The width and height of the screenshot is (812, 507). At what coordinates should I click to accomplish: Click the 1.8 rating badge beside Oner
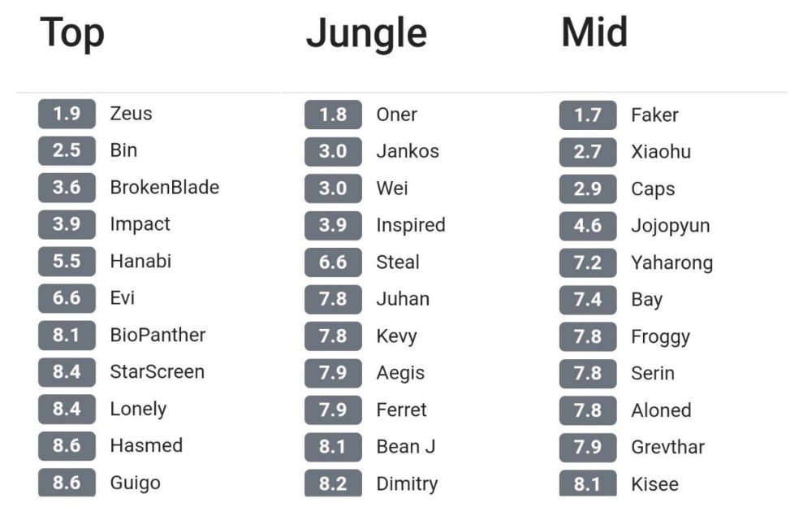333,115
